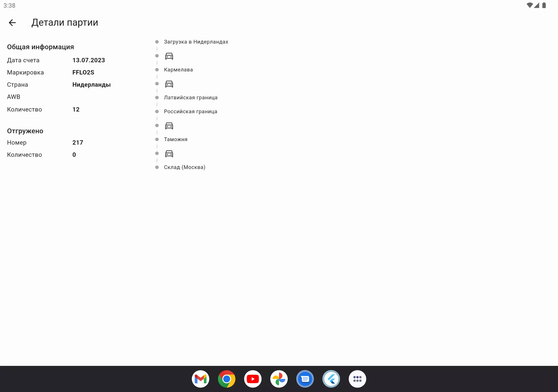Click the invoice date 13.07.2023
The width and height of the screenshot is (558, 392).
(x=88, y=60)
